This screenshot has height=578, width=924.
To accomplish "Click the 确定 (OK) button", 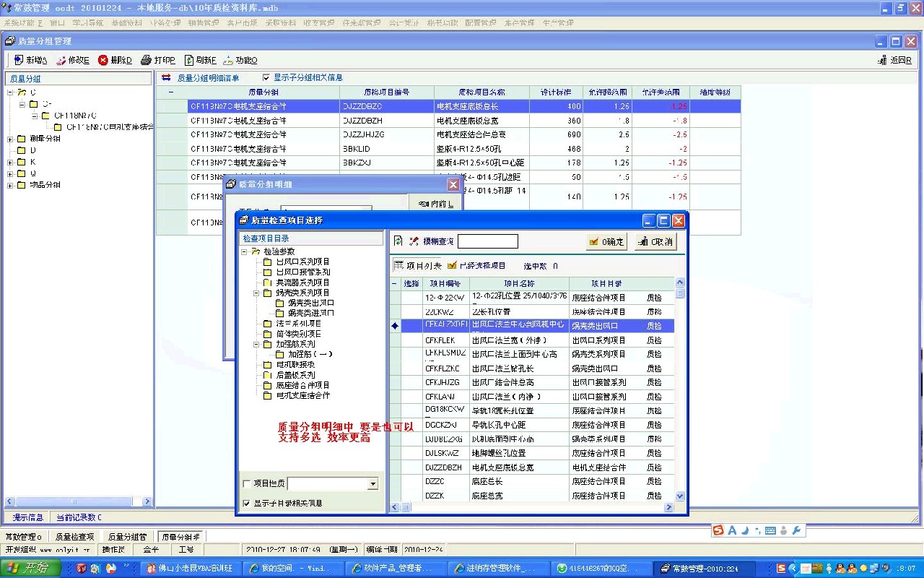I will coord(606,242).
